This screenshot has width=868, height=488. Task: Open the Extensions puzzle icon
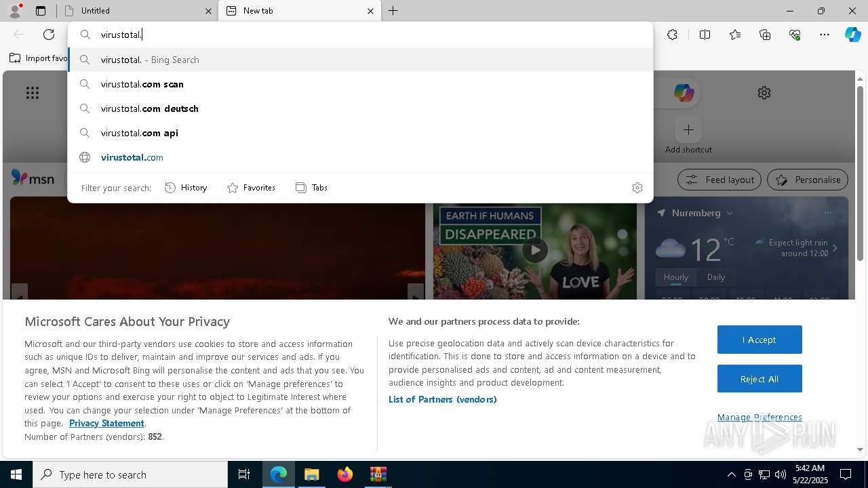pyautogui.click(x=672, y=35)
